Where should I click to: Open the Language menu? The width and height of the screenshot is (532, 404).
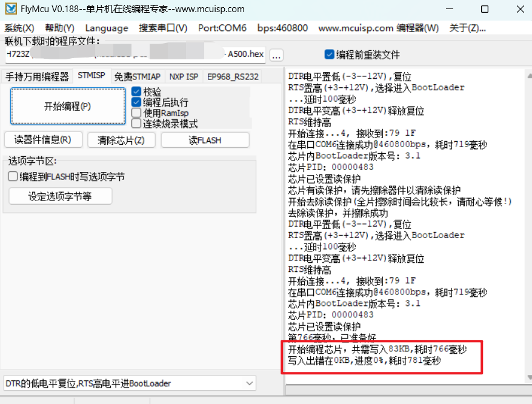click(107, 28)
